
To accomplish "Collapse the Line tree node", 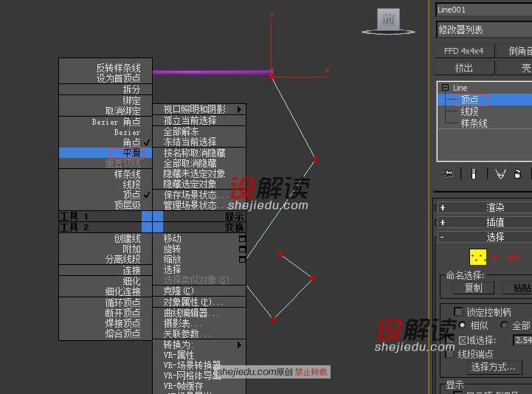I will tap(445, 88).
